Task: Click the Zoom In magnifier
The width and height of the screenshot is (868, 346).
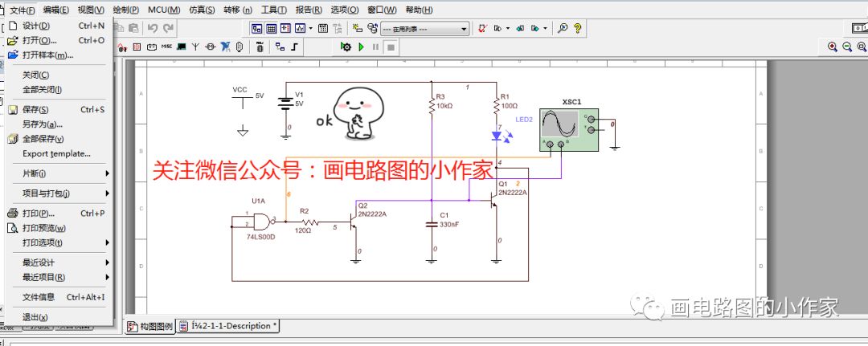Action: click(x=832, y=47)
